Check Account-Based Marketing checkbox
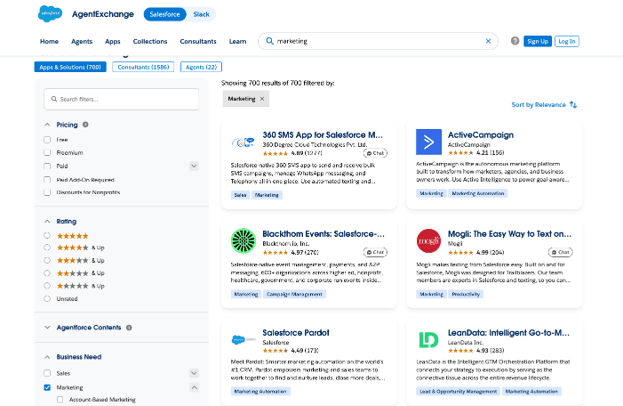 pyautogui.click(x=60, y=400)
